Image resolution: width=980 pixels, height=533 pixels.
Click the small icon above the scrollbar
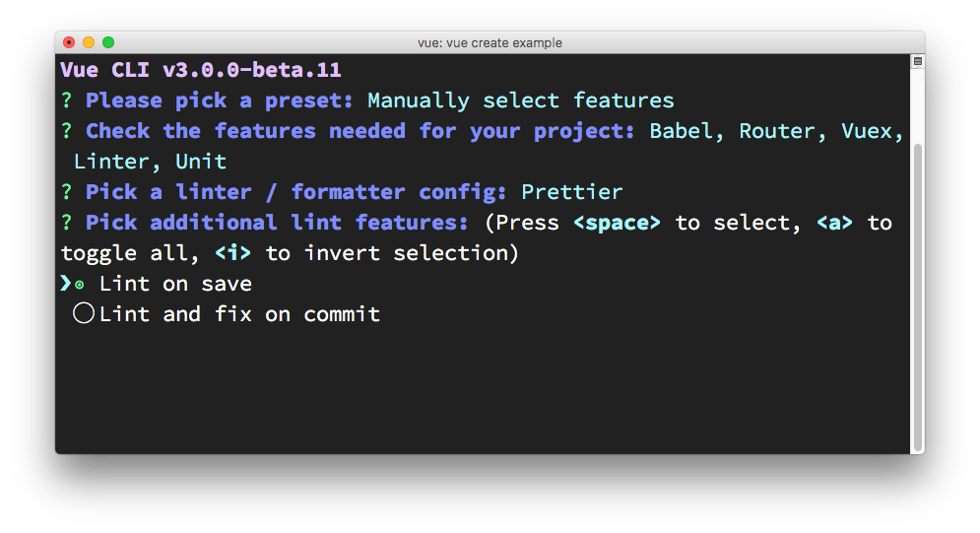tap(917, 61)
